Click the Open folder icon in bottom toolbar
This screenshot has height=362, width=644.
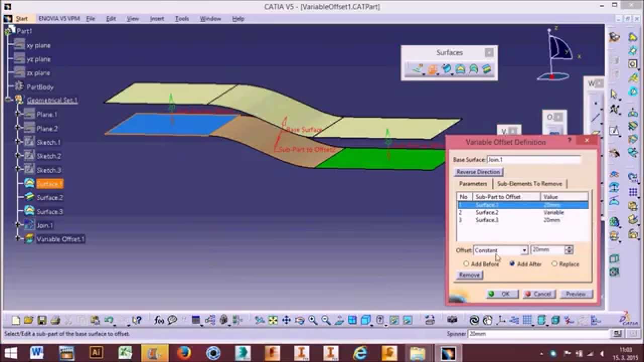click(29, 320)
